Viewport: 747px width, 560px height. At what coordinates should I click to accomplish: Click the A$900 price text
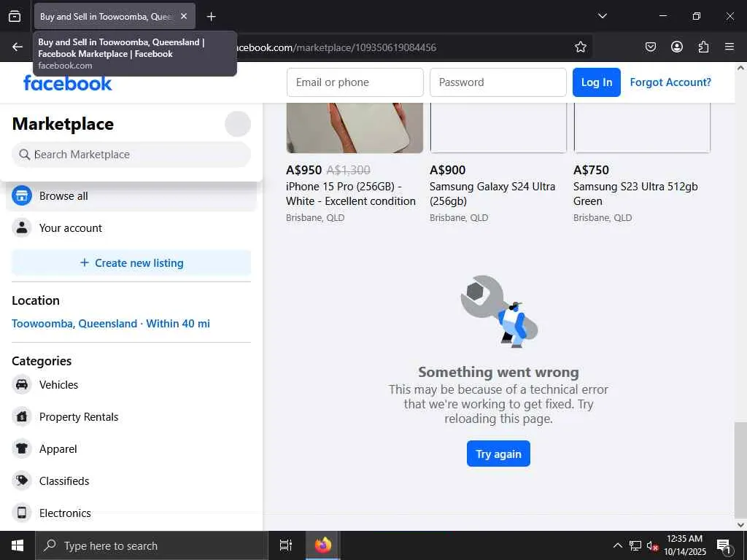click(x=447, y=170)
